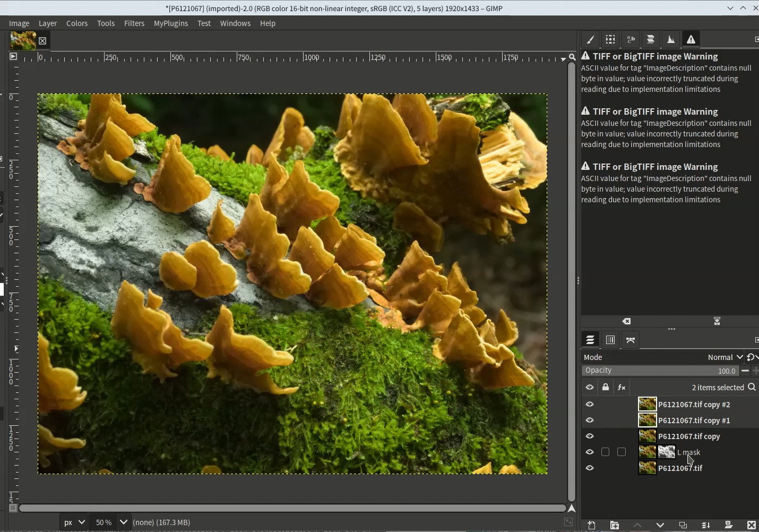Create a new layer group

click(615, 525)
